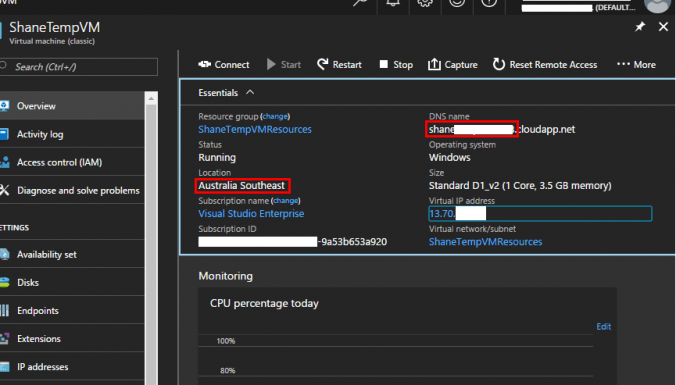This screenshot has width=676, height=385.
Task: Open the Visual Studio Enterprise subscription link
Action: (251, 213)
